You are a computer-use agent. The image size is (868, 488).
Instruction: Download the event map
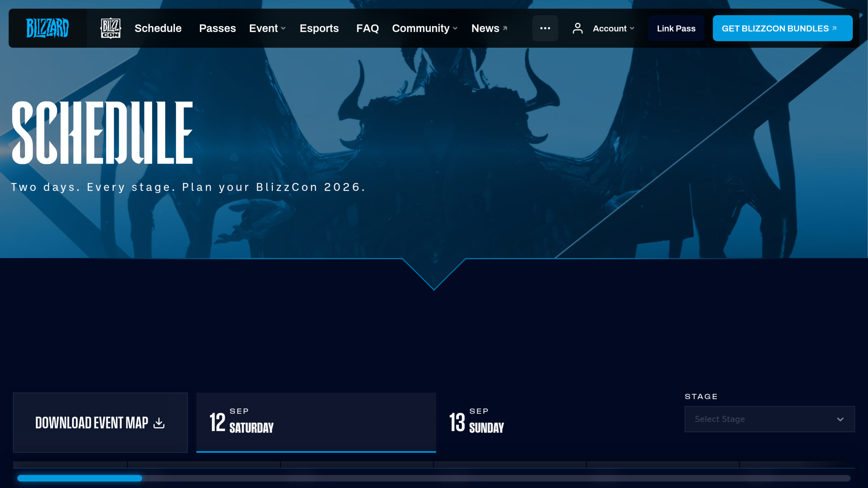click(100, 423)
